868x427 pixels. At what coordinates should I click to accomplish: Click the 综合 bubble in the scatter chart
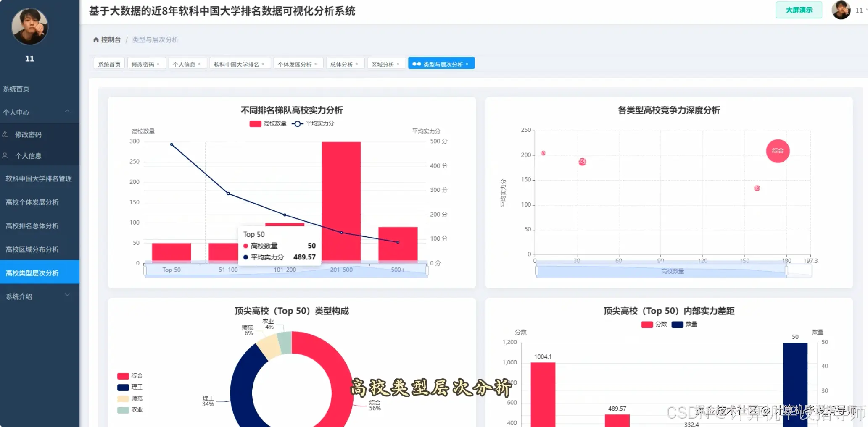pyautogui.click(x=778, y=151)
